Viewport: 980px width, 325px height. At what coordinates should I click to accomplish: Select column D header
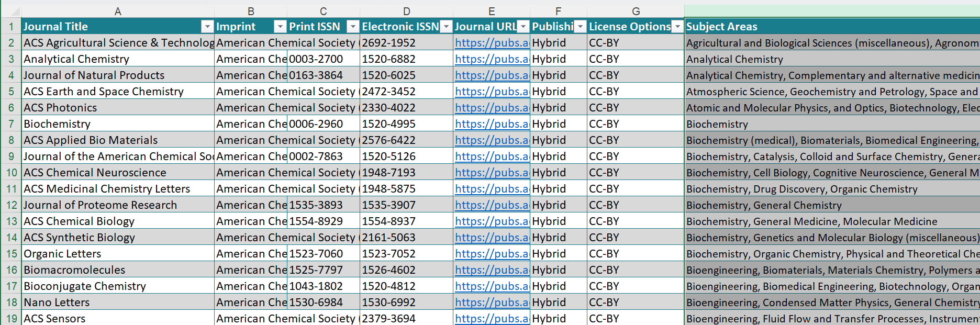coord(407,12)
